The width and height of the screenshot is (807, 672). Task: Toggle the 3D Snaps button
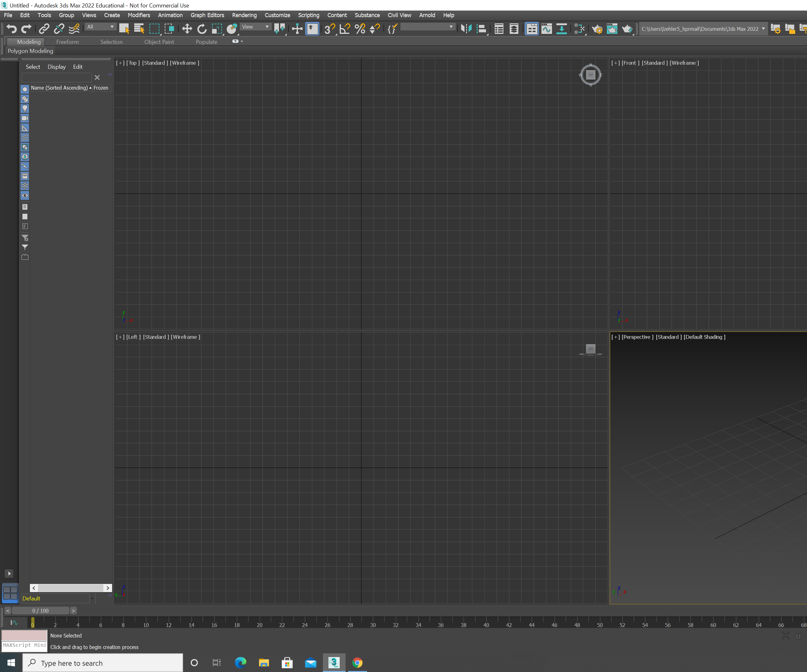coord(329,29)
